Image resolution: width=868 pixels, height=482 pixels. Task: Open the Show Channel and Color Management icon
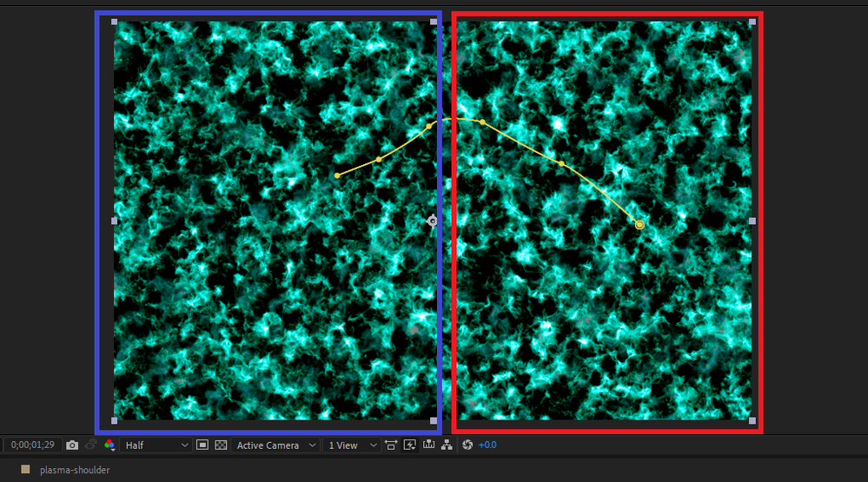click(109, 445)
